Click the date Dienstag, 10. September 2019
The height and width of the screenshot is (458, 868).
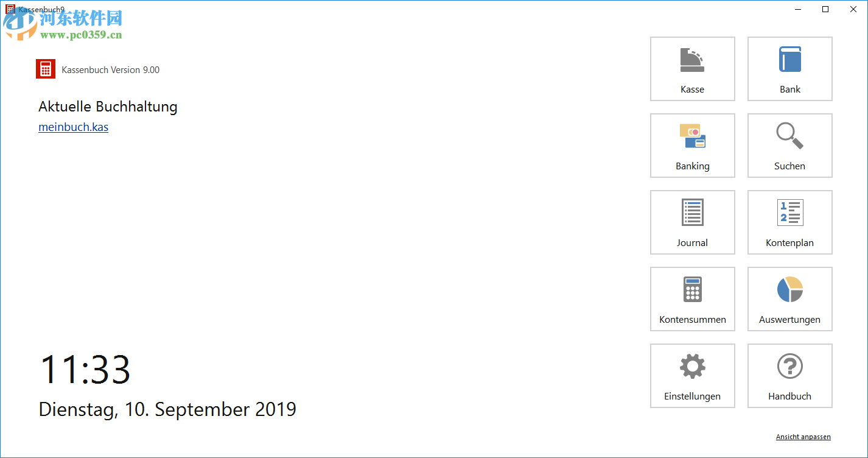click(167, 409)
